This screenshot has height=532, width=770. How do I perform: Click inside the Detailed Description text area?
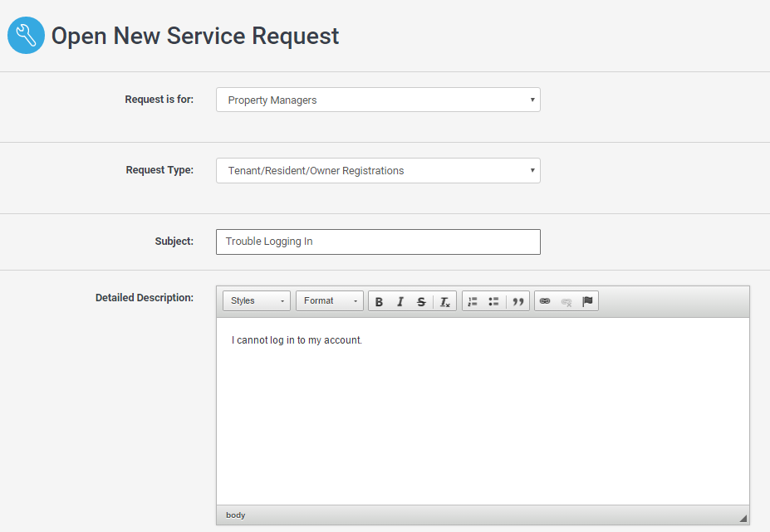point(482,415)
